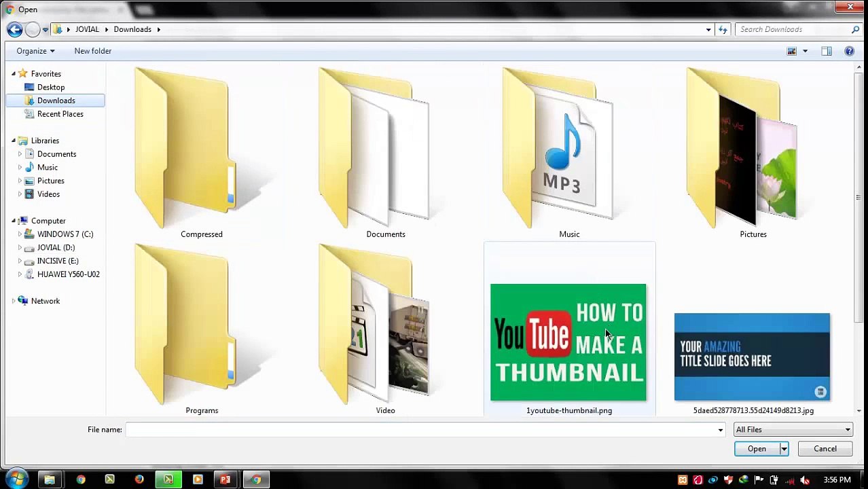Select Network in navigation pane
Screen dimensions: 868x489
tap(45, 301)
